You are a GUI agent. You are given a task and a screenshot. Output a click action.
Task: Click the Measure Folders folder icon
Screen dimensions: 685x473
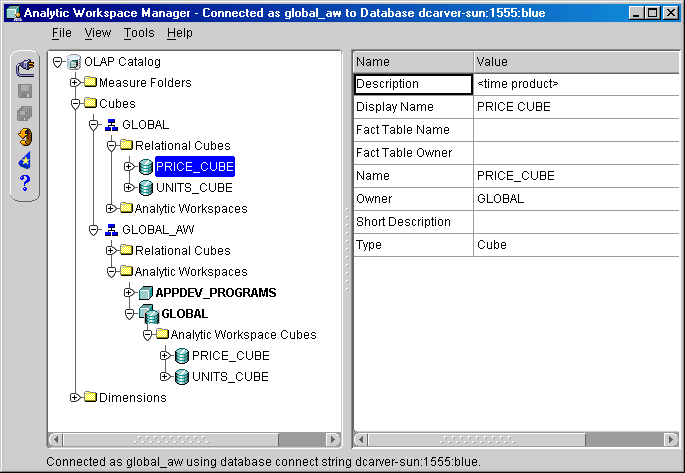click(90, 82)
